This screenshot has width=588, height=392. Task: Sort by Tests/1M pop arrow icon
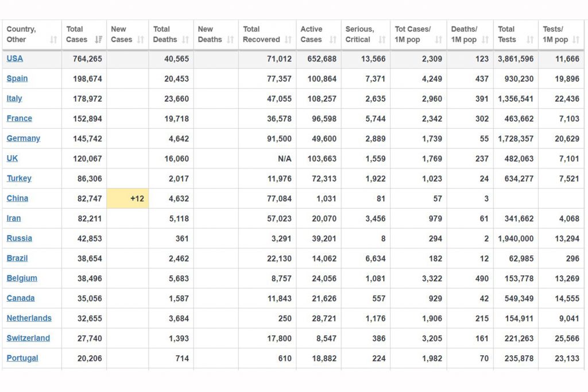(576, 40)
